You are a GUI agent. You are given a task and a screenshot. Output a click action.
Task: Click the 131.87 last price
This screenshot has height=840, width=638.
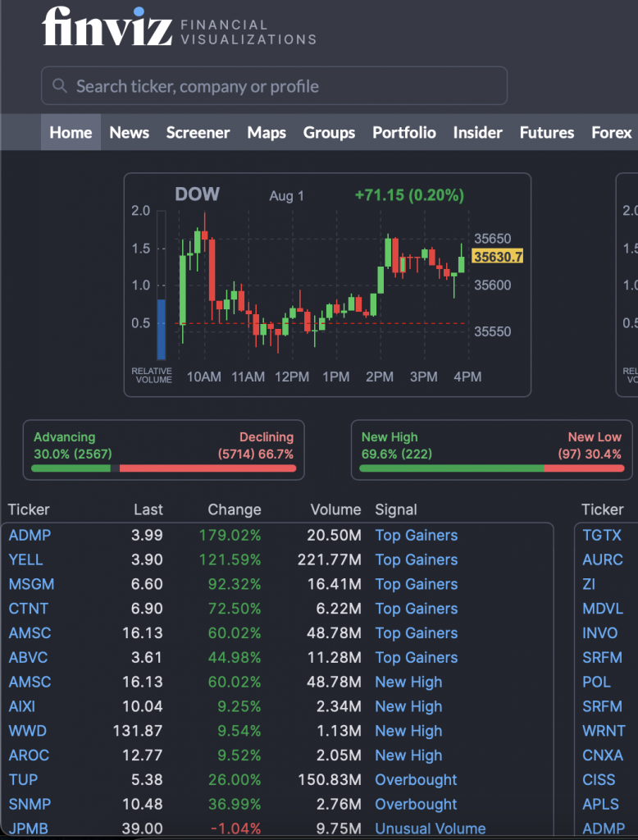click(138, 731)
